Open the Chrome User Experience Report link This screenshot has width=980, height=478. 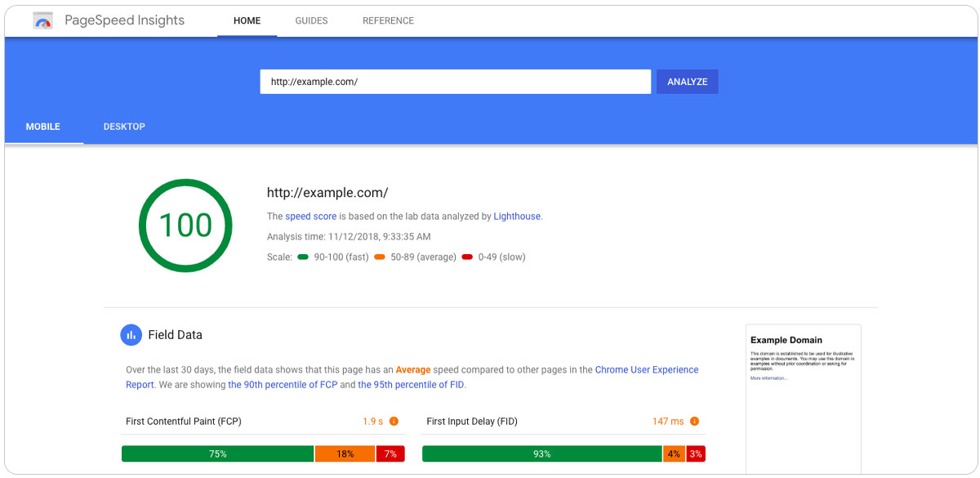pyautogui.click(x=646, y=369)
